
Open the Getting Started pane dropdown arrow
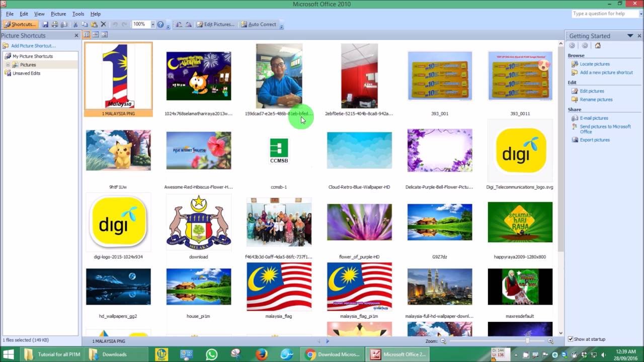point(630,36)
